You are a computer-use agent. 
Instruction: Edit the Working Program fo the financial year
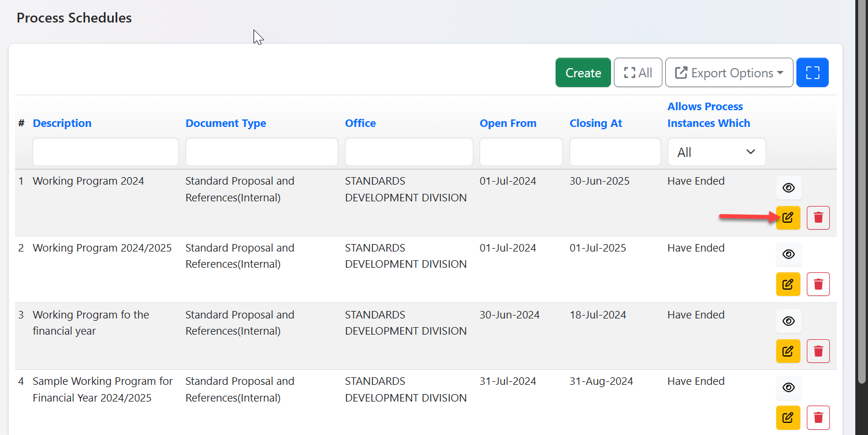(788, 351)
